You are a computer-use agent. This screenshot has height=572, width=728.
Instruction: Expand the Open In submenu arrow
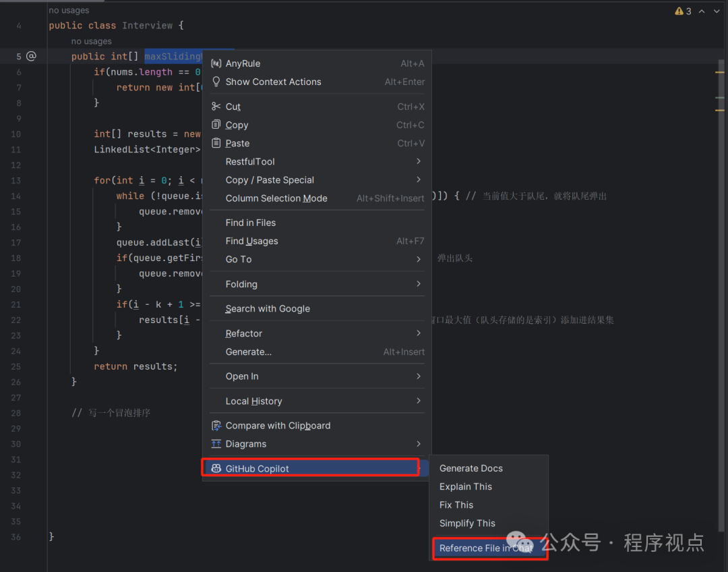419,376
